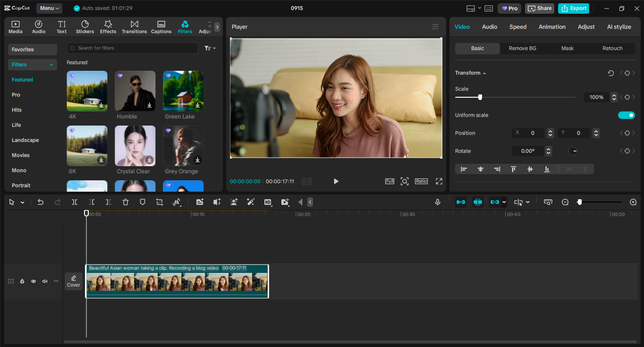Split the clip at the playhead
Viewport: 644px width, 347px height.
coord(74,202)
